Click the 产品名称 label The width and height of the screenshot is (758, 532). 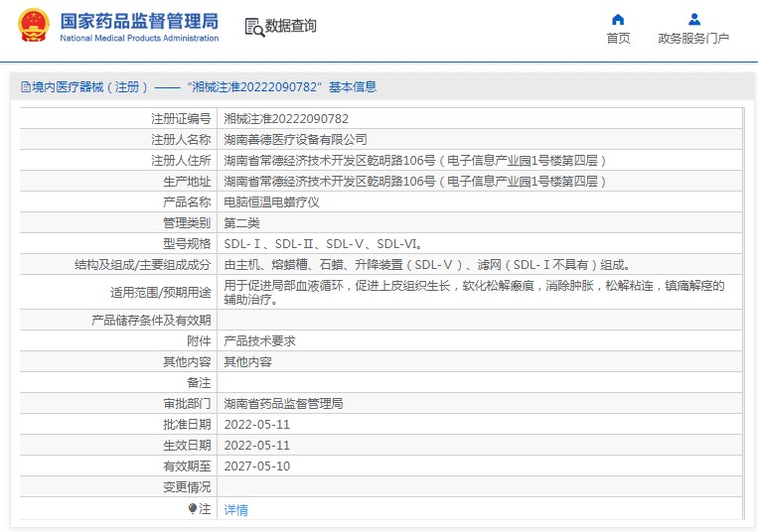pyautogui.click(x=187, y=201)
